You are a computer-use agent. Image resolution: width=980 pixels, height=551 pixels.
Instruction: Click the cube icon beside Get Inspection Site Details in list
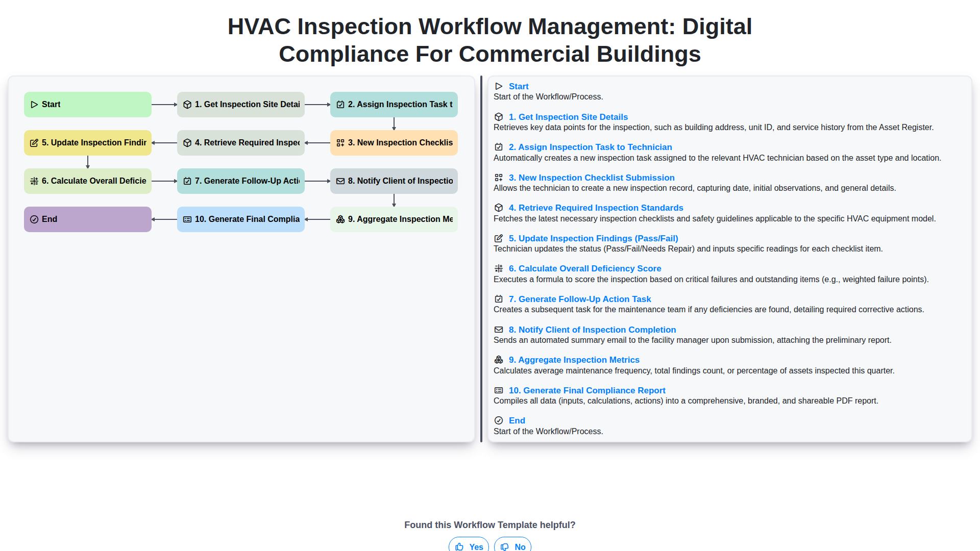(x=499, y=117)
